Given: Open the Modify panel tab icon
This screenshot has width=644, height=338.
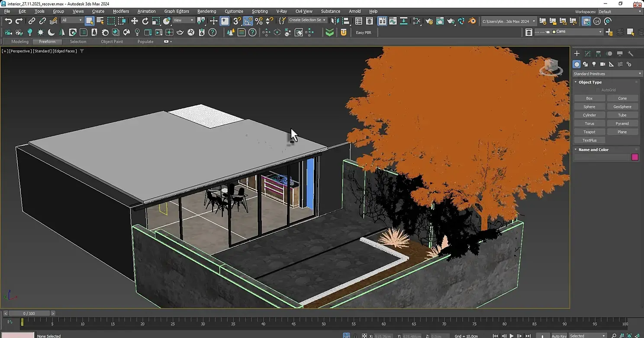Looking at the screenshot, I should (x=587, y=54).
